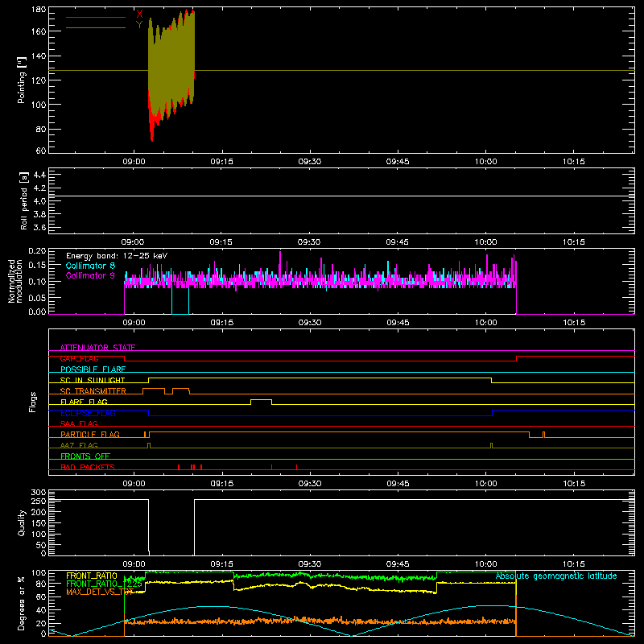Click the Pointing axis title
This screenshot has height=644, width=644.
click(22, 80)
